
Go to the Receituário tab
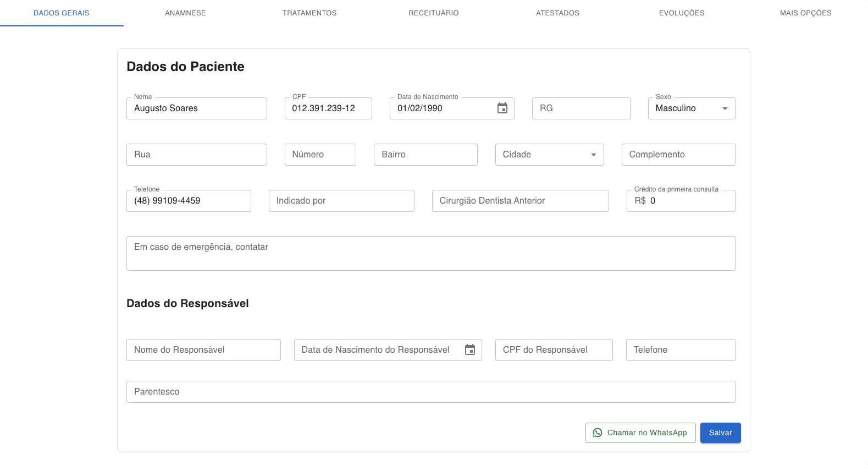coord(433,13)
